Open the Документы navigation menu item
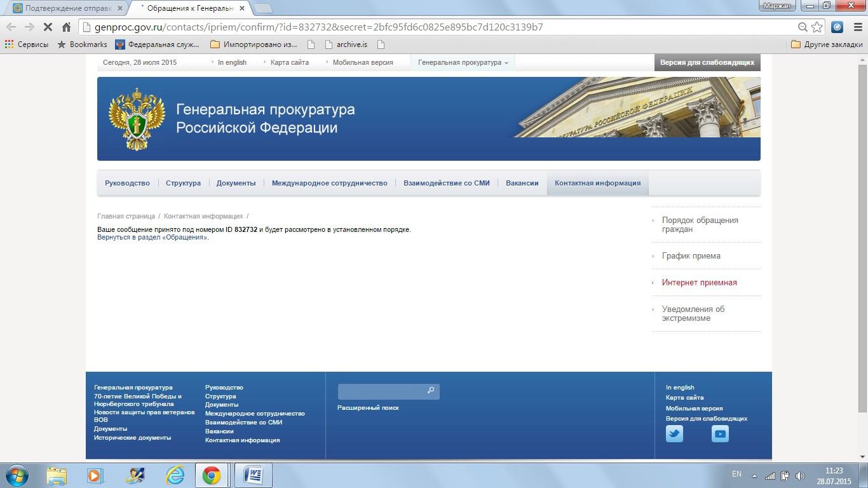Image resolution: width=868 pixels, height=488 pixels. pos(236,183)
